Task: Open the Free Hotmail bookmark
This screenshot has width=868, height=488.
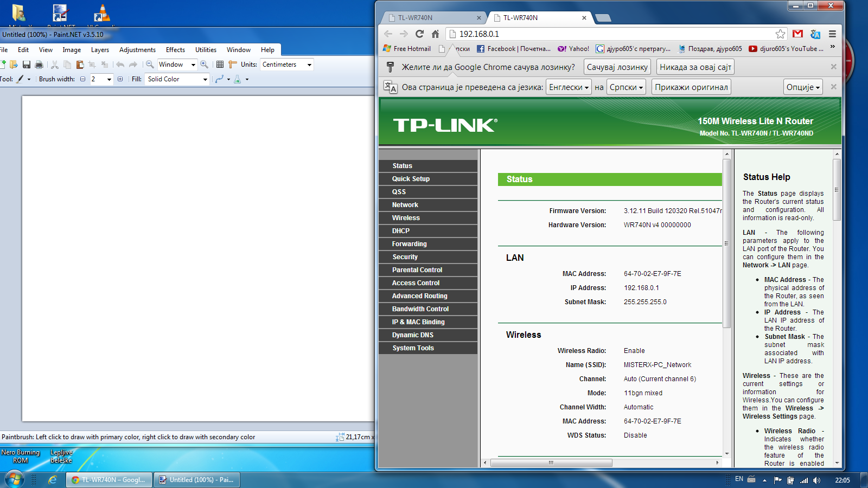Action: click(x=407, y=49)
